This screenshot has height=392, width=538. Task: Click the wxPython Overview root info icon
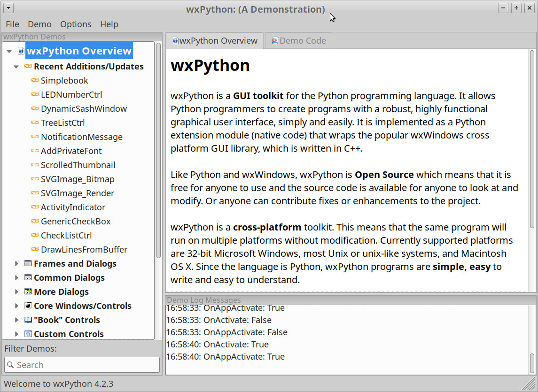pos(21,51)
